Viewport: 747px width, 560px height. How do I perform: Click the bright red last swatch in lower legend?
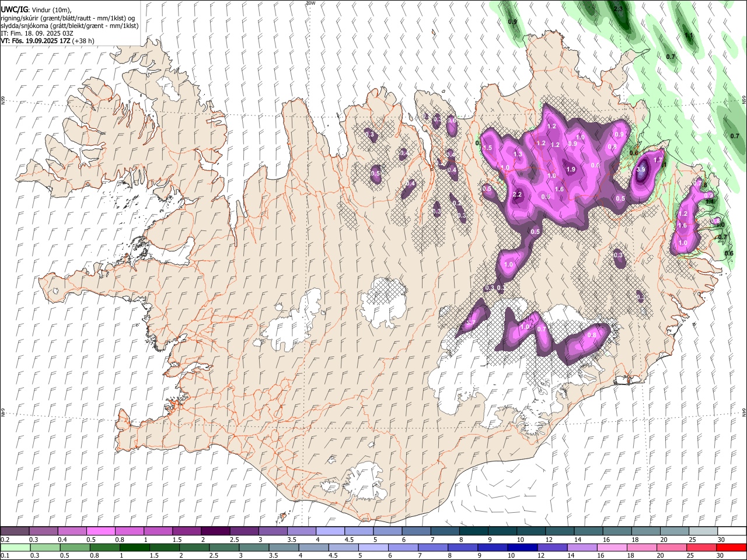pyautogui.click(x=732, y=548)
